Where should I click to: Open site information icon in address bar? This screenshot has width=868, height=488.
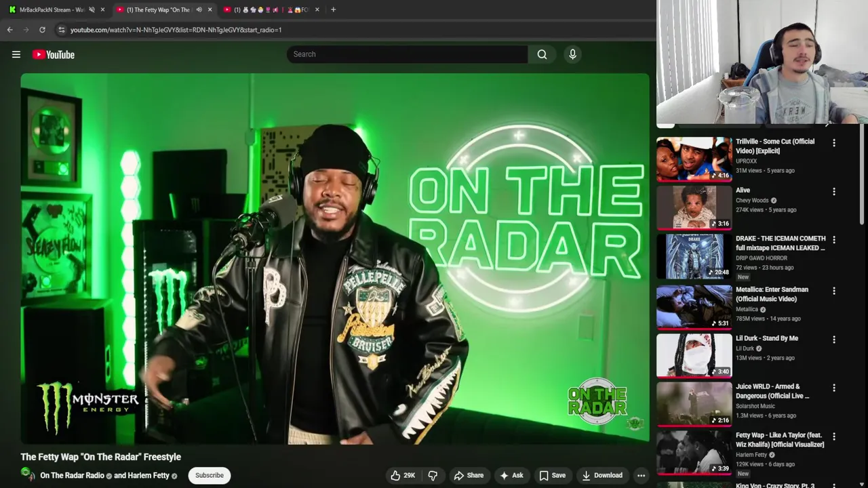tap(61, 30)
